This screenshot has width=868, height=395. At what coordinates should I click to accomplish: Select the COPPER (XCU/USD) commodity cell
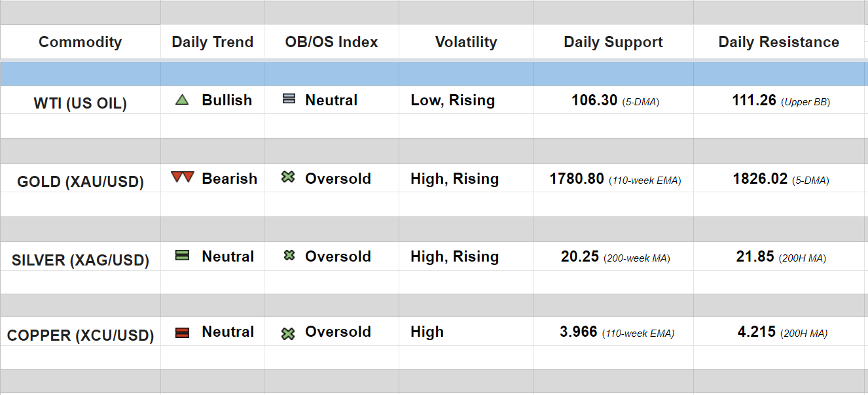click(x=80, y=336)
